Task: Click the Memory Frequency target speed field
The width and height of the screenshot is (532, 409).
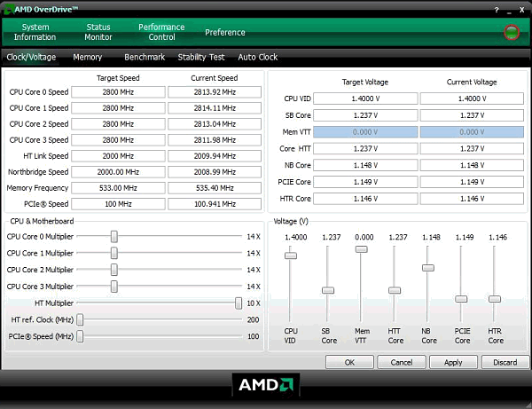Action: [x=118, y=188]
